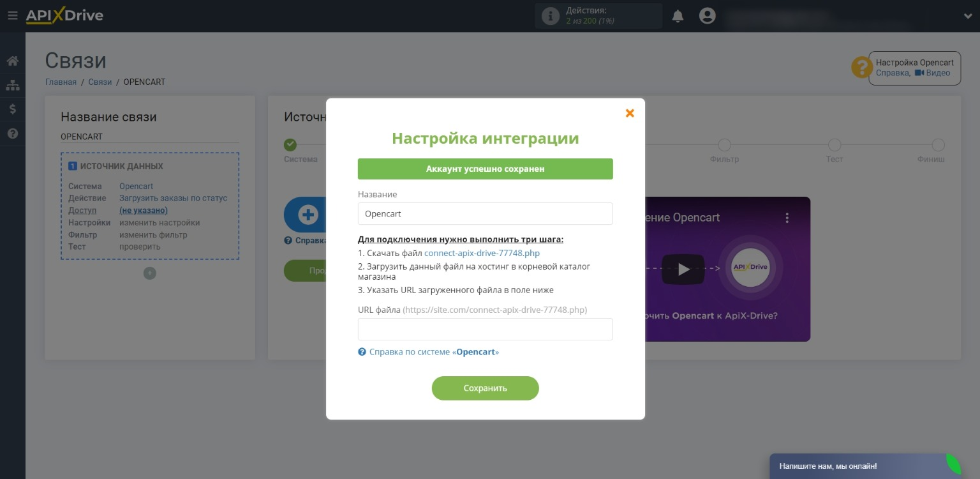Open the user profile avatar
This screenshot has height=479, width=980.
tap(707, 16)
